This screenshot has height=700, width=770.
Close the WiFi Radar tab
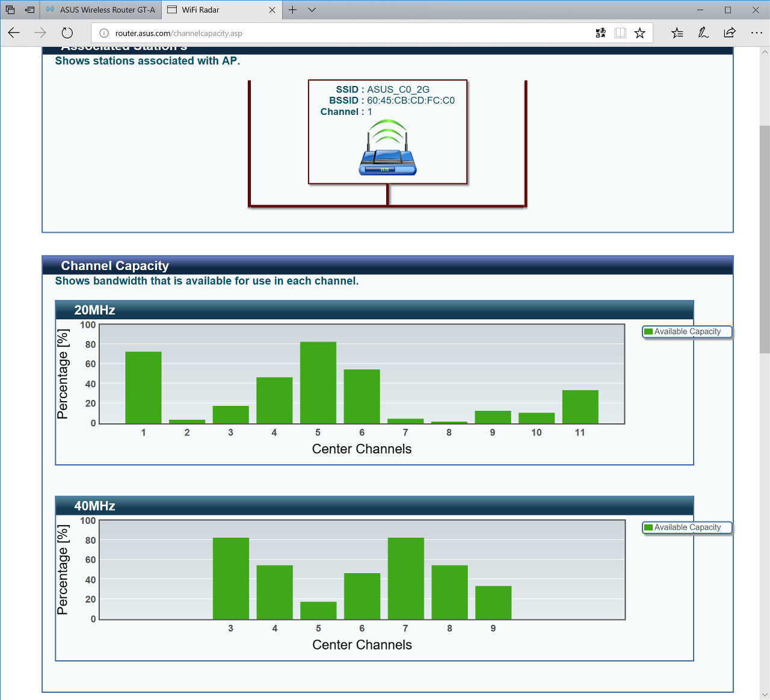coord(272,10)
